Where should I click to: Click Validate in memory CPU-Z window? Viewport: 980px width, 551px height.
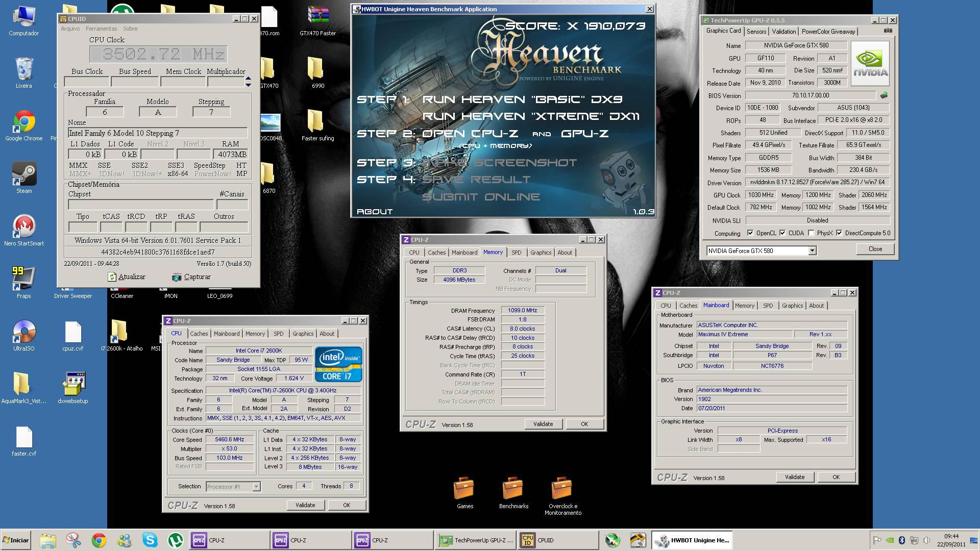(543, 424)
